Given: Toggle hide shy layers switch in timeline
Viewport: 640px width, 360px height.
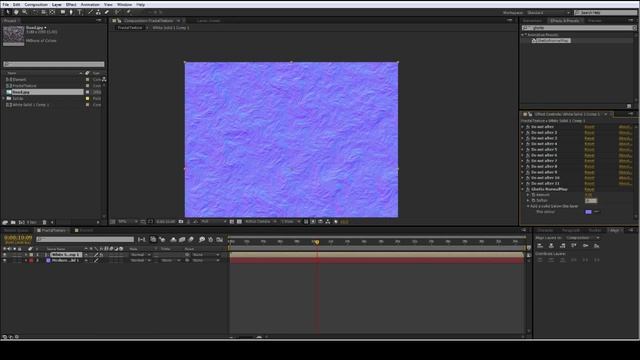Looking at the screenshot, I should click(173, 240).
